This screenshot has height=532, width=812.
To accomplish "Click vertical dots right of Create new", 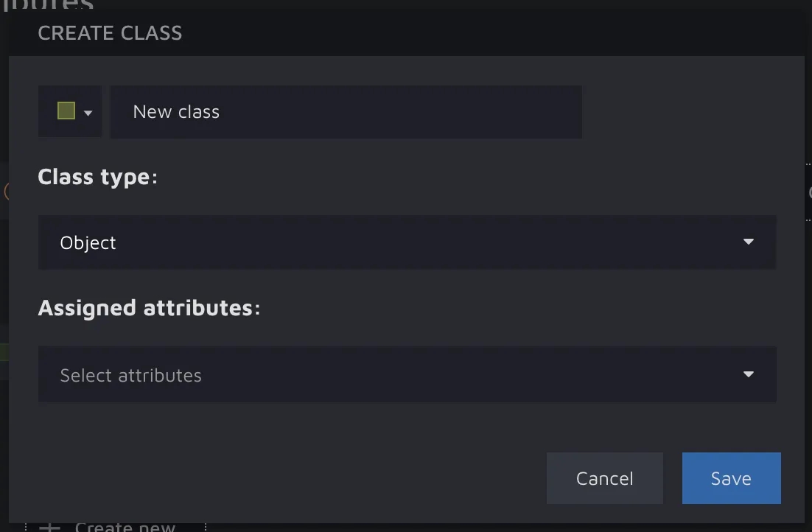I will (206, 528).
